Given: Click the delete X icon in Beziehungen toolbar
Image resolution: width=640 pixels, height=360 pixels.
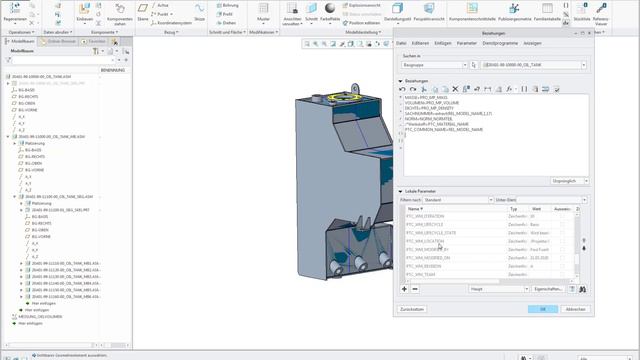Looking at the screenshot, I should 456,89.
